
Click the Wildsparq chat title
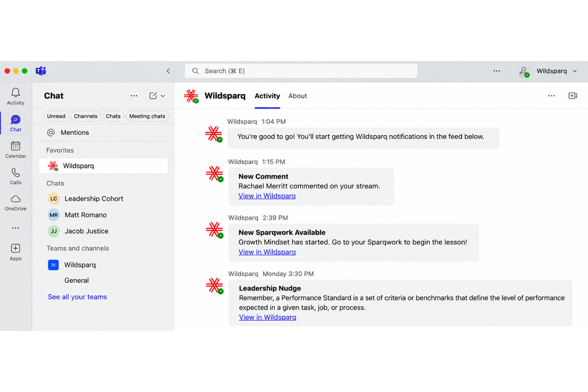pos(225,96)
